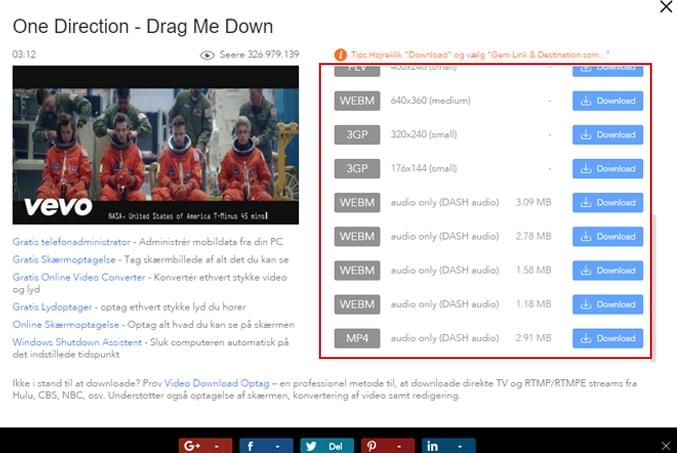The image size is (677, 453).
Task: Open the Gratis telefonadministrator link
Action: [71, 242]
